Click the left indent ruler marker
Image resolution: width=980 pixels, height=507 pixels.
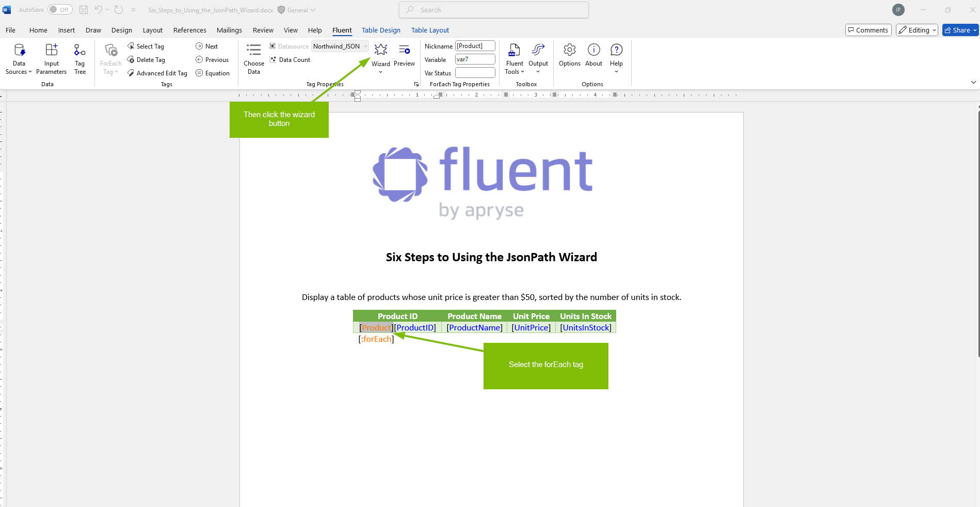click(358, 98)
